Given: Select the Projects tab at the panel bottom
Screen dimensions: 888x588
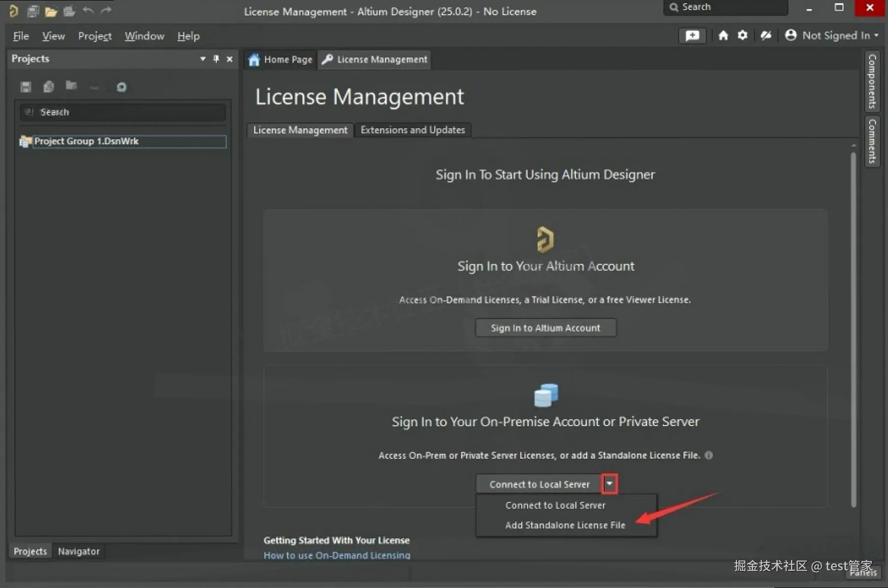Looking at the screenshot, I should click(30, 551).
